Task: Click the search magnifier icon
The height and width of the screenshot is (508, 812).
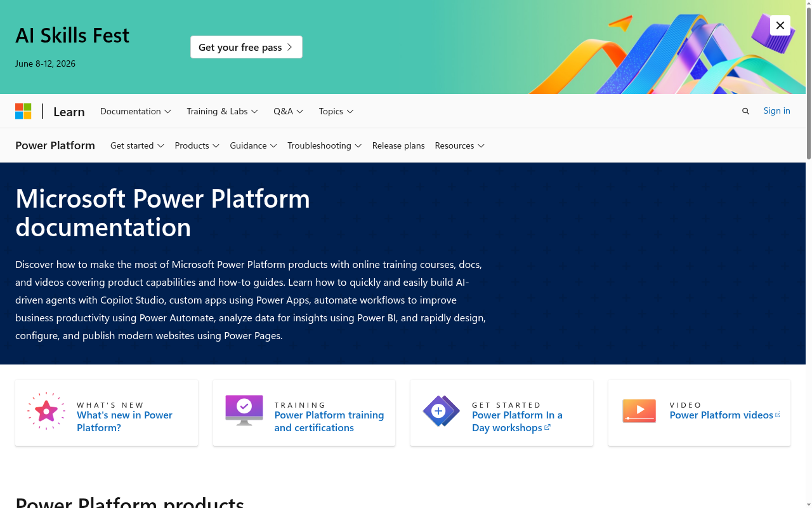Action: point(745,111)
